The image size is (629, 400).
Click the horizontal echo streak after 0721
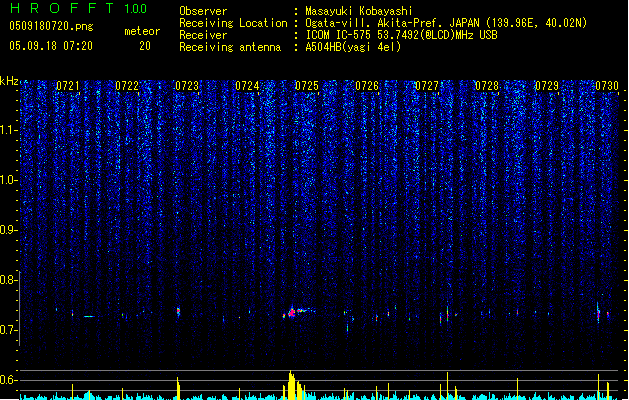click(89, 317)
